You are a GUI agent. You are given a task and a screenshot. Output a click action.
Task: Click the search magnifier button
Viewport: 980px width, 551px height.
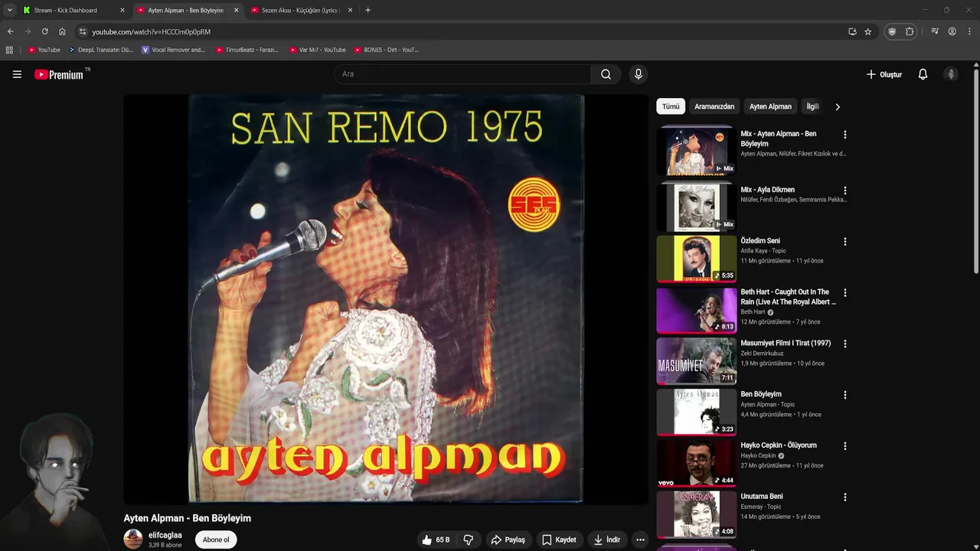pyautogui.click(x=606, y=74)
